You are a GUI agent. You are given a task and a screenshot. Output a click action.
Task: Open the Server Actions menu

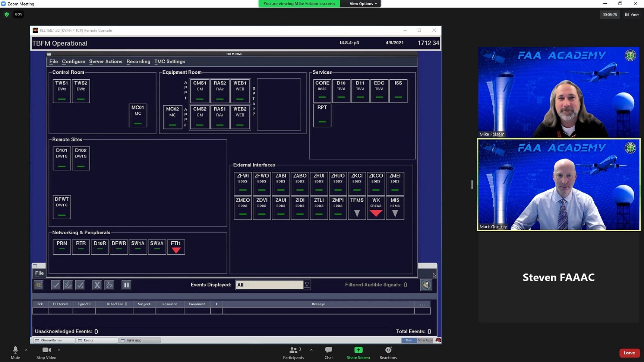coord(105,61)
